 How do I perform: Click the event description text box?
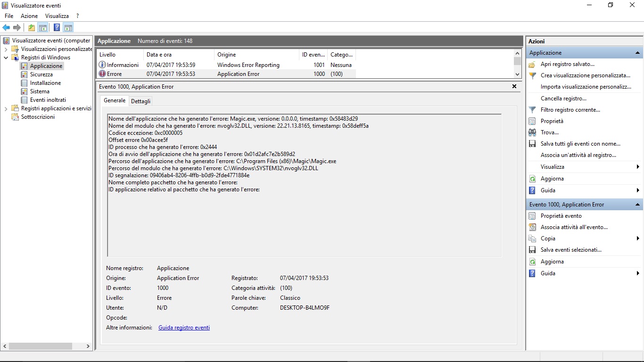pyautogui.click(x=305, y=185)
